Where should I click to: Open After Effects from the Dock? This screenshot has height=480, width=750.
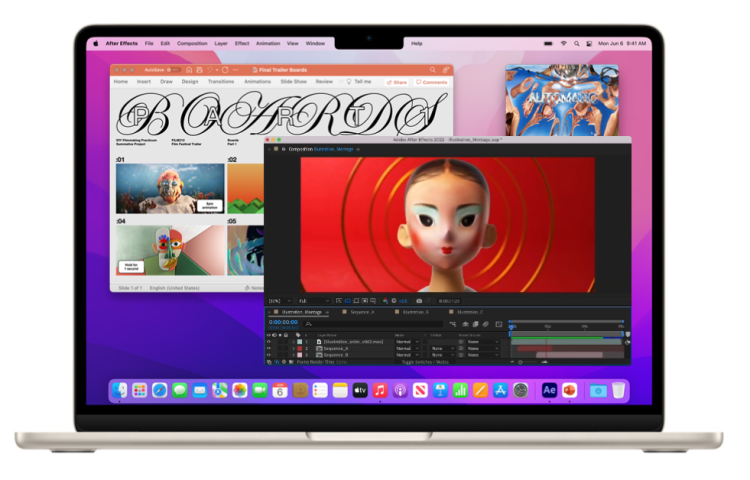549,390
